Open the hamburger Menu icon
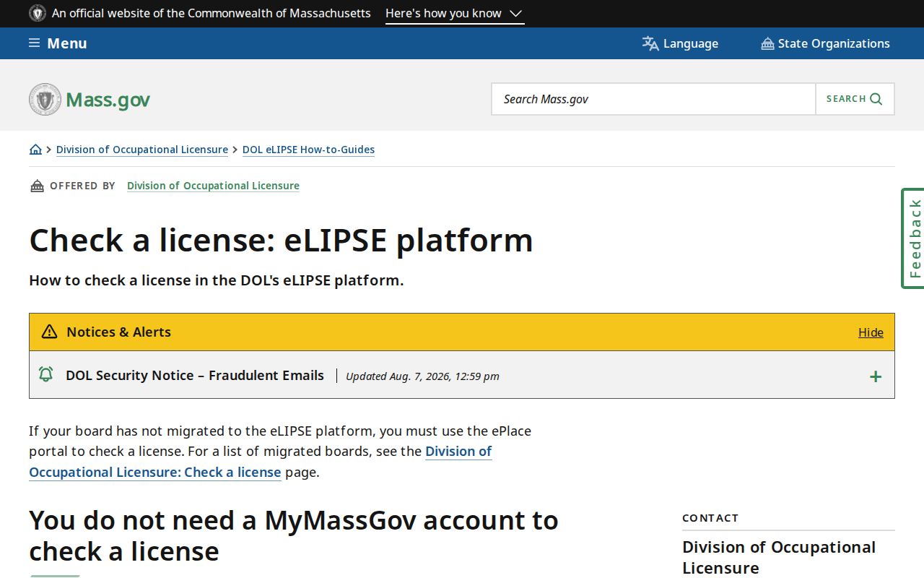Viewport: 924px width, 578px height. (35, 43)
